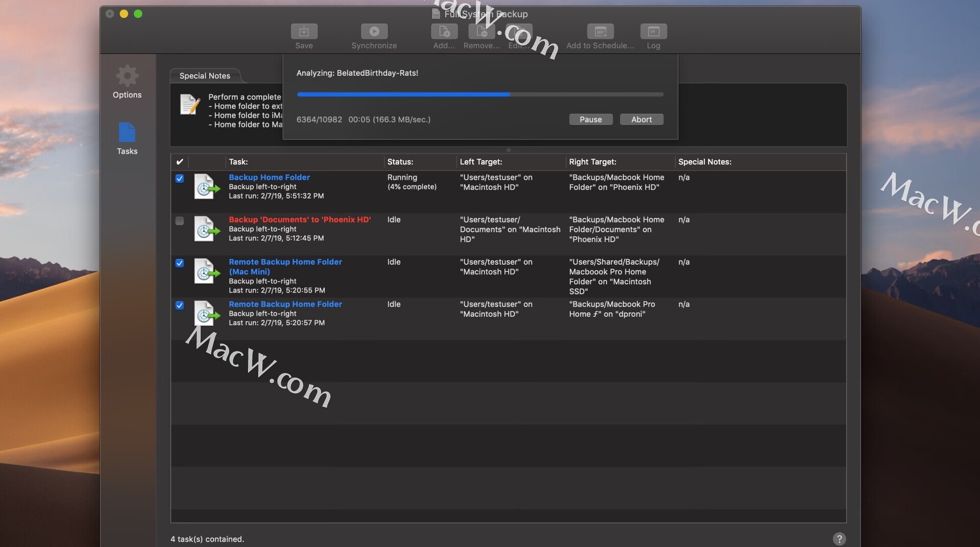Uncheck Remote Backup Home Folder (Mac Mini) checkbox
This screenshot has height=547, width=980.
coord(180,263)
